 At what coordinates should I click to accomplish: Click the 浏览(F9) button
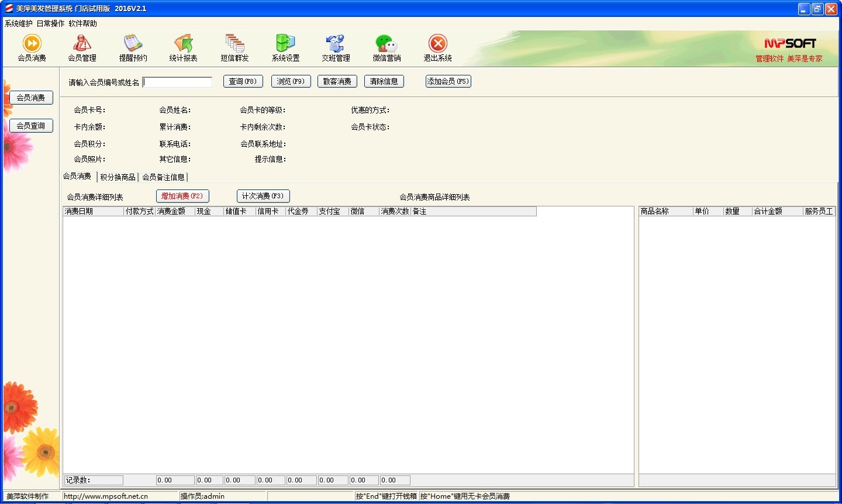(291, 81)
